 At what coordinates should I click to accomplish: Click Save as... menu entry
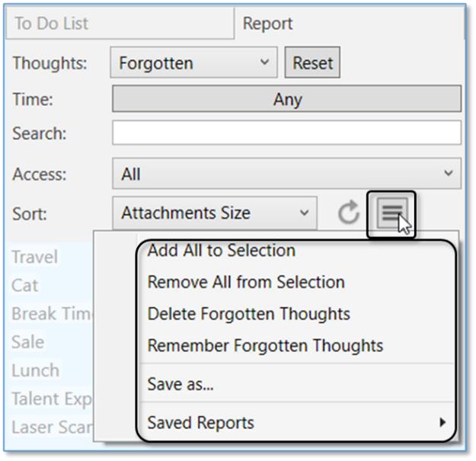point(180,385)
